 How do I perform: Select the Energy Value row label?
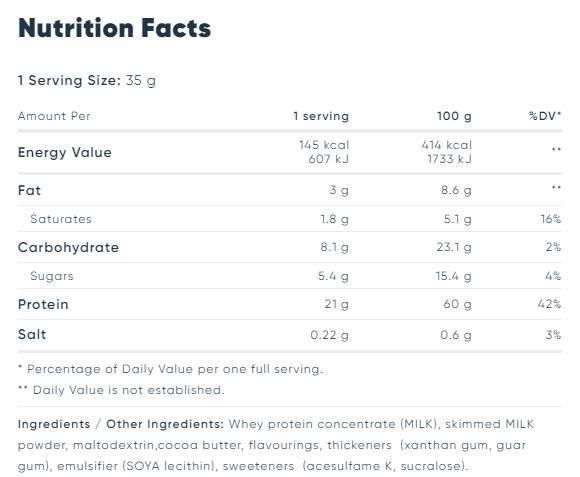(65, 152)
